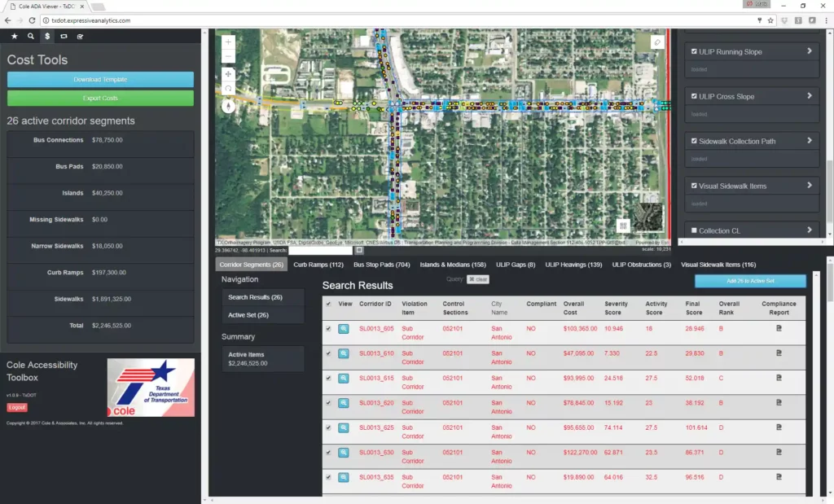Screen dimensions: 834x504
Task: Click the icon beside the map search box
Action: [359, 250]
